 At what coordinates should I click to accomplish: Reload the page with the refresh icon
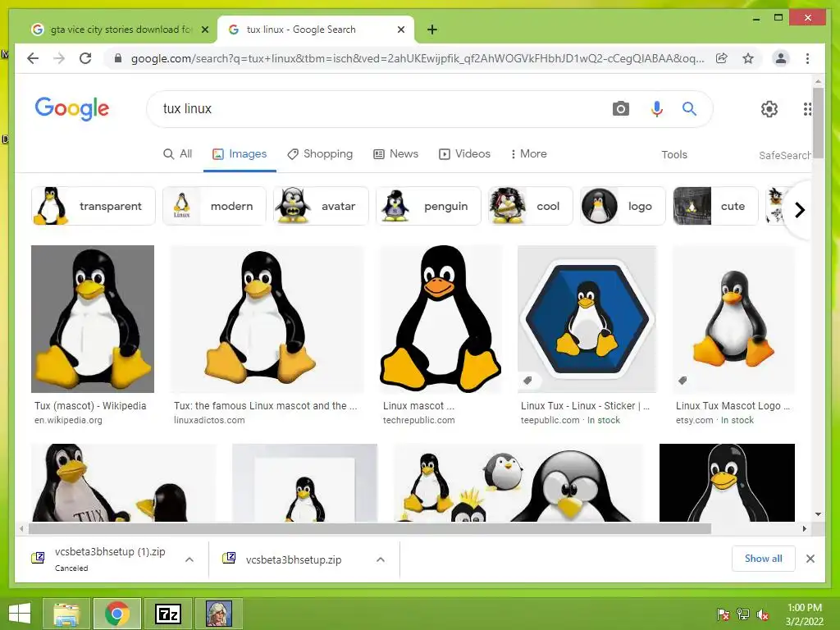click(85, 58)
